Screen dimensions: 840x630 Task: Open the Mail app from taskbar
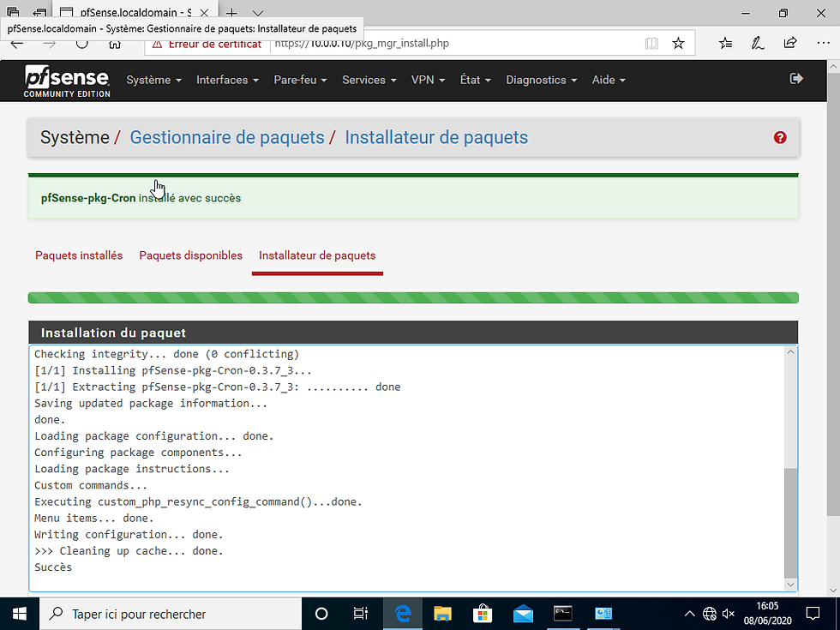[x=523, y=614]
